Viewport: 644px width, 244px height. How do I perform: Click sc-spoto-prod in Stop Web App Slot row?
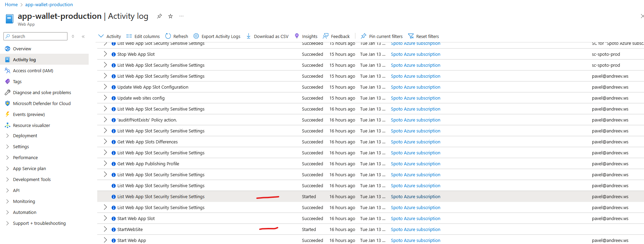point(606,54)
